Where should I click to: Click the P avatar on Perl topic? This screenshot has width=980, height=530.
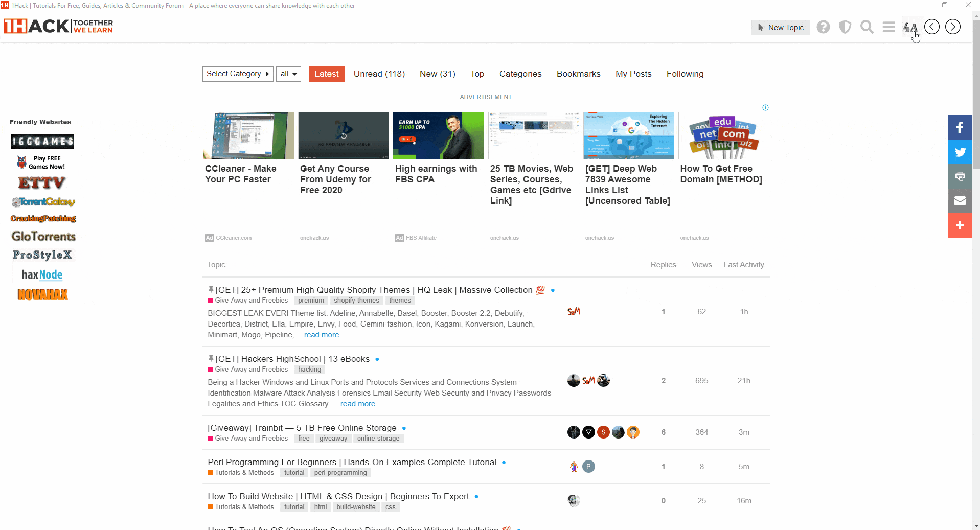pyautogui.click(x=589, y=467)
